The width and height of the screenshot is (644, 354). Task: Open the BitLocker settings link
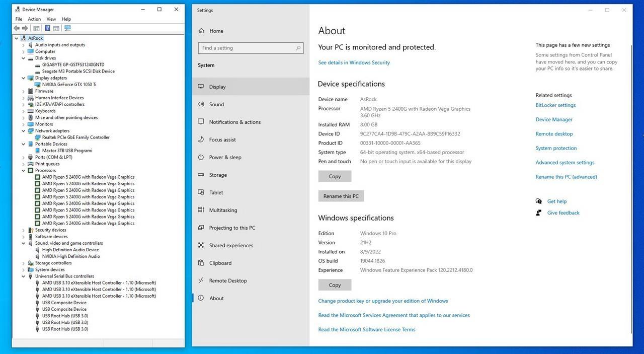(x=555, y=105)
